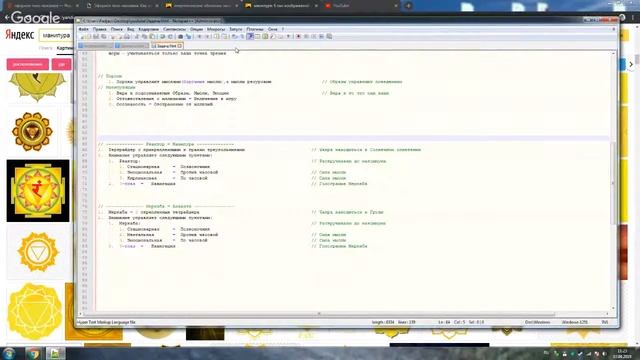Click the taskbar clock

[x=622, y=353]
